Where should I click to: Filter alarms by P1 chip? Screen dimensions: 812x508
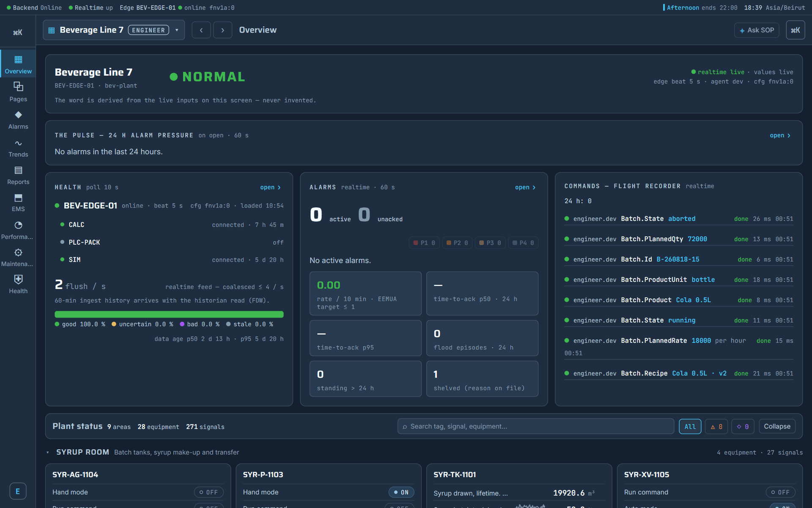coord(424,243)
